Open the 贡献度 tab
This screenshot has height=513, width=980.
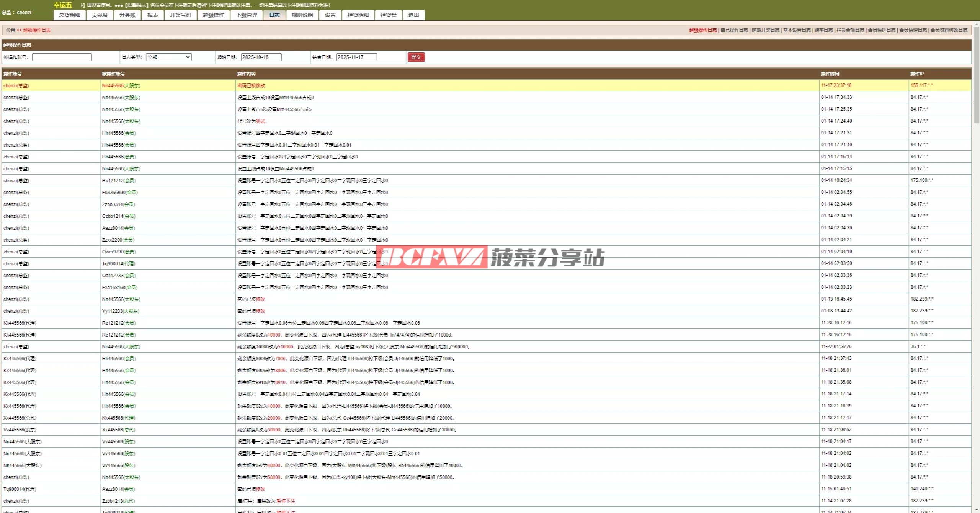click(x=100, y=15)
